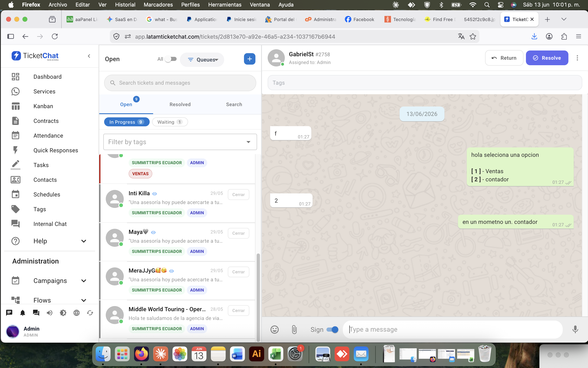This screenshot has width=588, height=368.
Task: Open the Firefox hamburger application menu
Action: coord(579,37)
